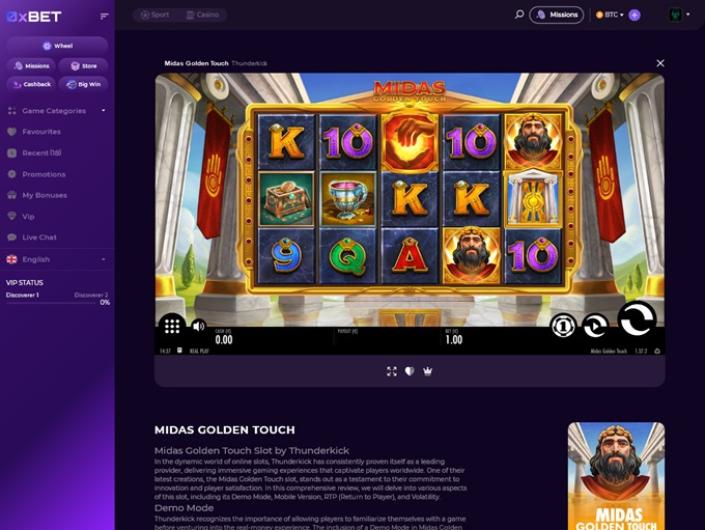The width and height of the screenshot is (705, 530).
Task: Mute the game sound speaker icon
Action: (x=198, y=326)
